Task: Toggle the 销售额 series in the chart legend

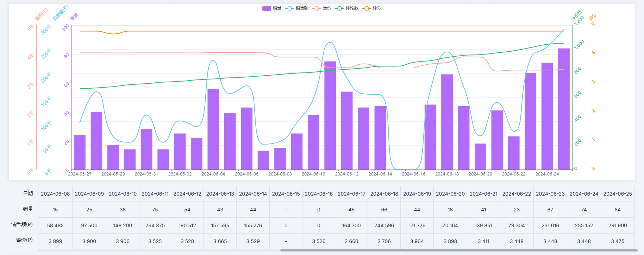Action: [297, 8]
